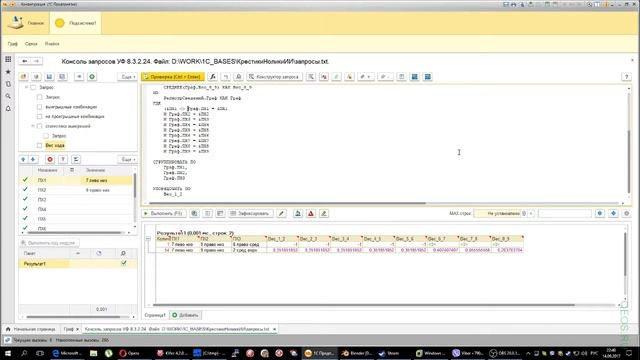
Task: Move parameter up with blue arrow
Action: 23,160
